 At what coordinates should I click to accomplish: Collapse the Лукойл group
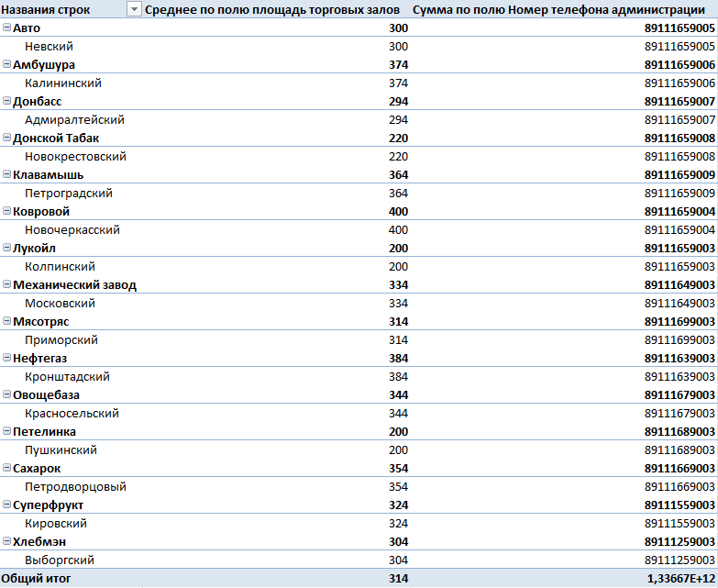6,248
